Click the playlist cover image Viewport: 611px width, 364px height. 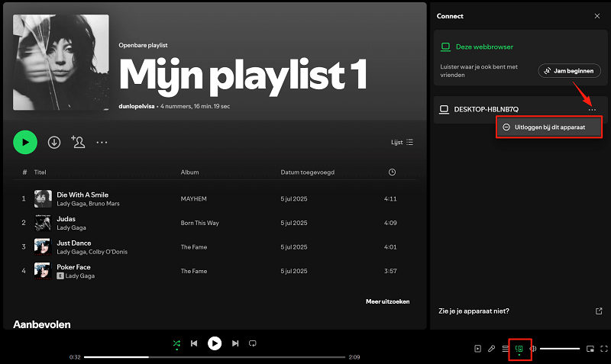click(61, 63)
